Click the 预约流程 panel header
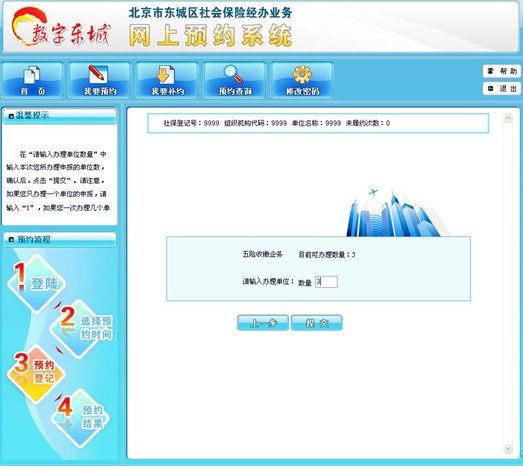The image size is (523, 466). [x=60, y=240]
